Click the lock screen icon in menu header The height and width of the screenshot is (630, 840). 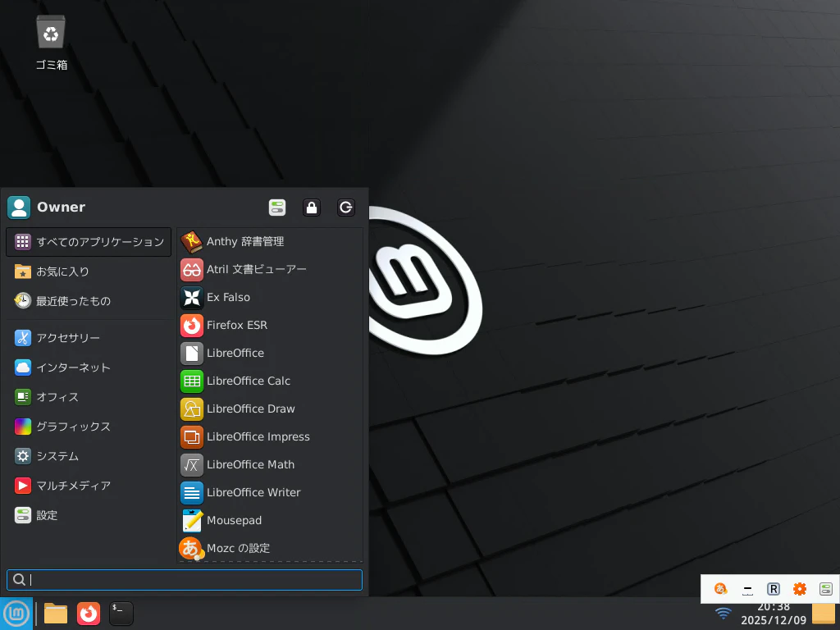pos(311,208)
